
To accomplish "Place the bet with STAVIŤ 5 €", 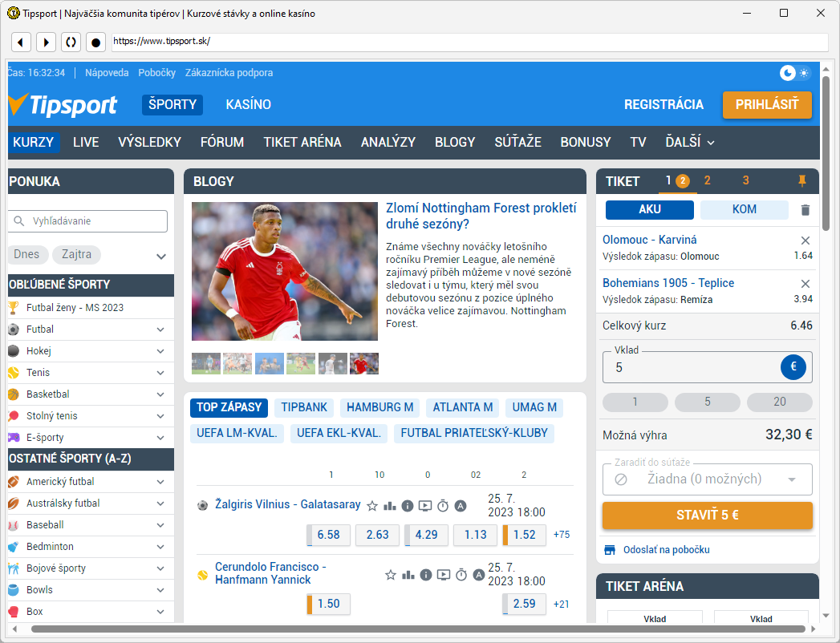I will [707, 515].
